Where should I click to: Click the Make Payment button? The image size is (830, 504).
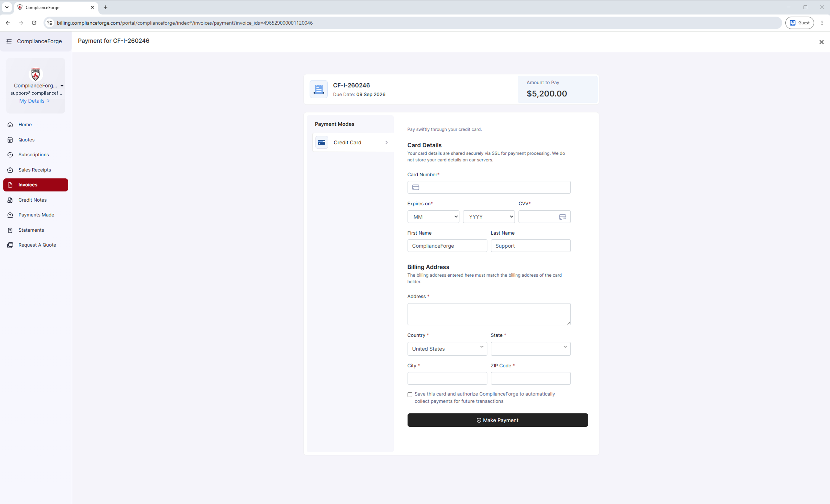(497, 420)
